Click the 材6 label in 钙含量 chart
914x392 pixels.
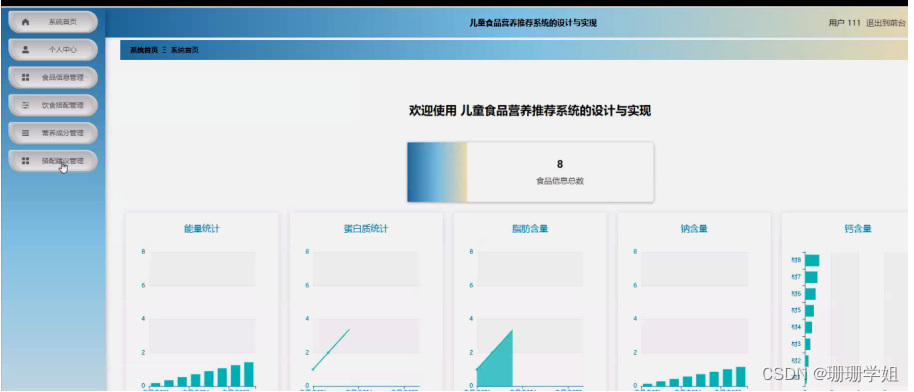click(x=796, y=294)
